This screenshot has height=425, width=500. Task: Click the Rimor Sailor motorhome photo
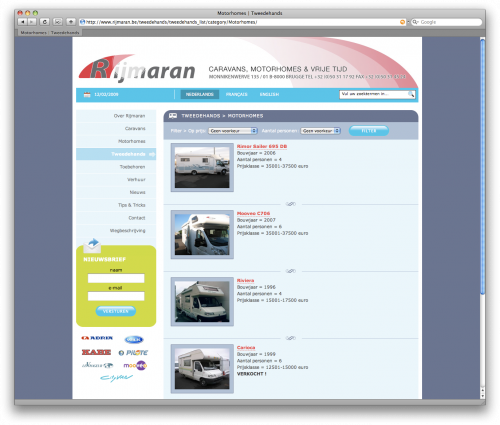point(202,167)
